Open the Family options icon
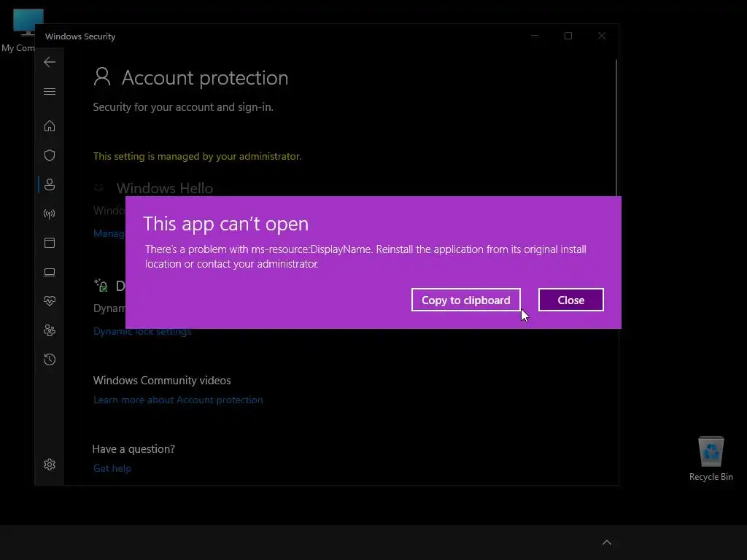 50,330
